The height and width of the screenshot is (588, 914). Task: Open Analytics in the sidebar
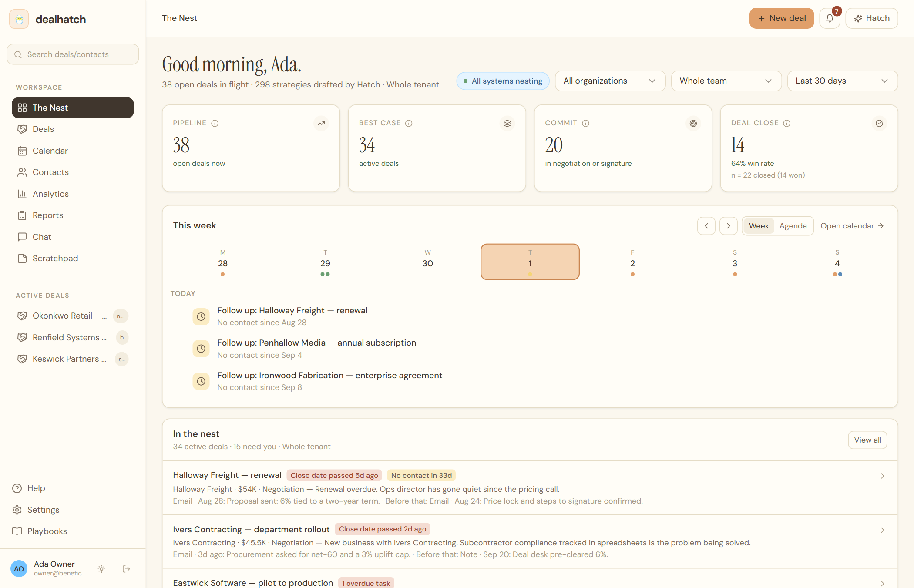[73, 194]
